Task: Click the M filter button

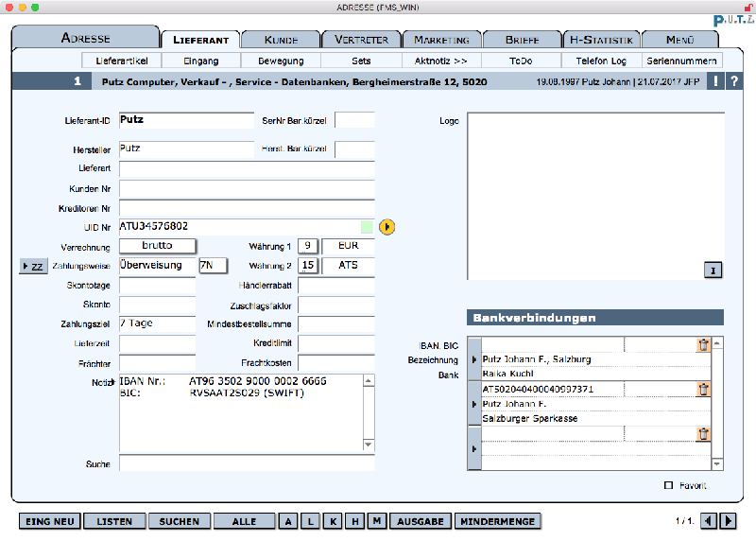Action: coord(377,521)
